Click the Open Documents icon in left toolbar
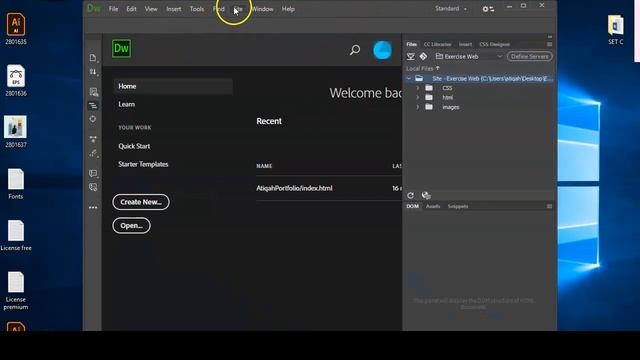Viewport: 640px width, 360px height. [x=93, y=58]
